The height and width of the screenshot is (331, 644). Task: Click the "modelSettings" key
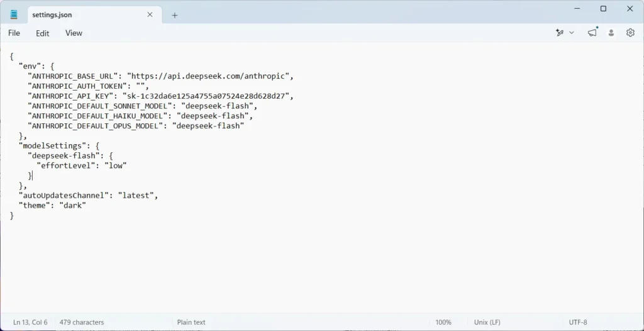click(x=53, y=145)
